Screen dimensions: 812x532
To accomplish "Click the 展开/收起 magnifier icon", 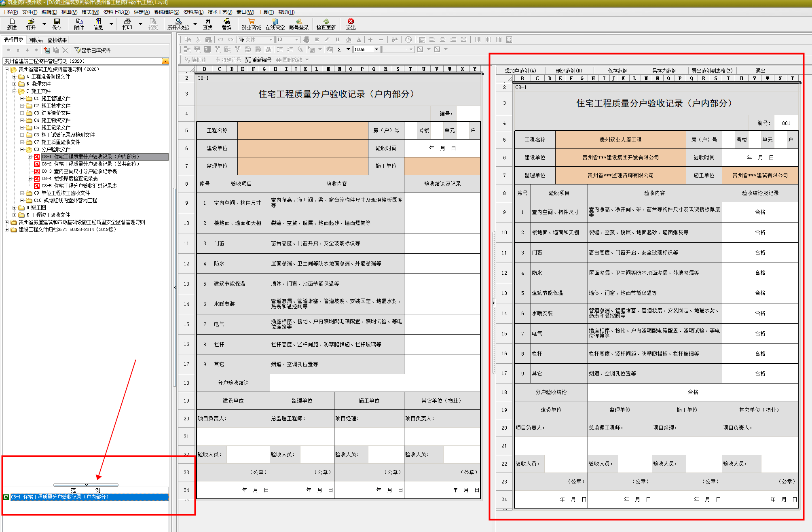I will (178, 24).
